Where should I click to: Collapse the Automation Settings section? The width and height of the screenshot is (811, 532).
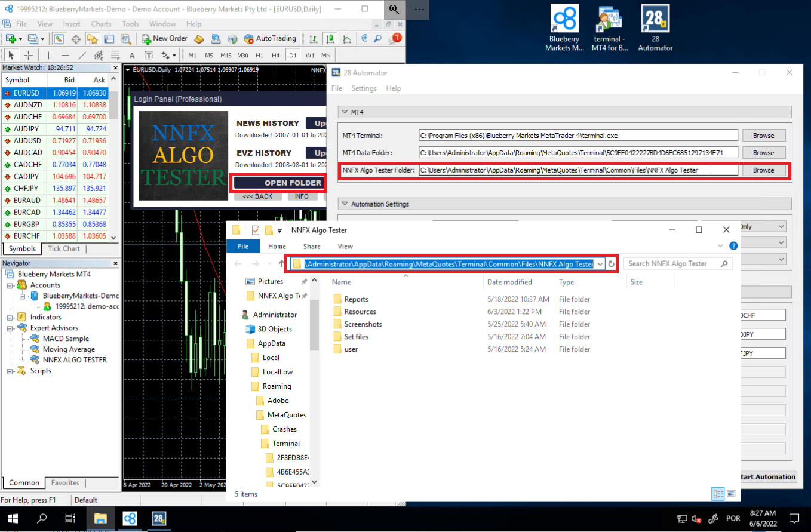[344, 204]
